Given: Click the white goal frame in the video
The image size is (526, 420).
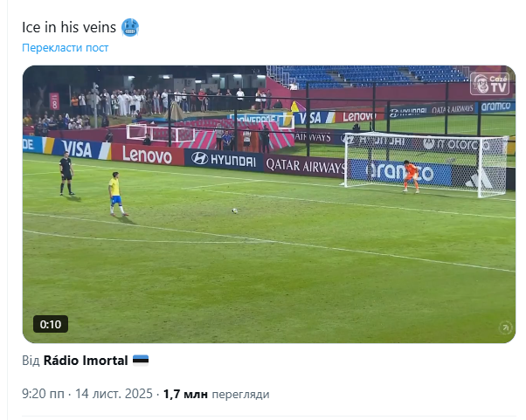Looking at the screenshot, I should point(426,164).
